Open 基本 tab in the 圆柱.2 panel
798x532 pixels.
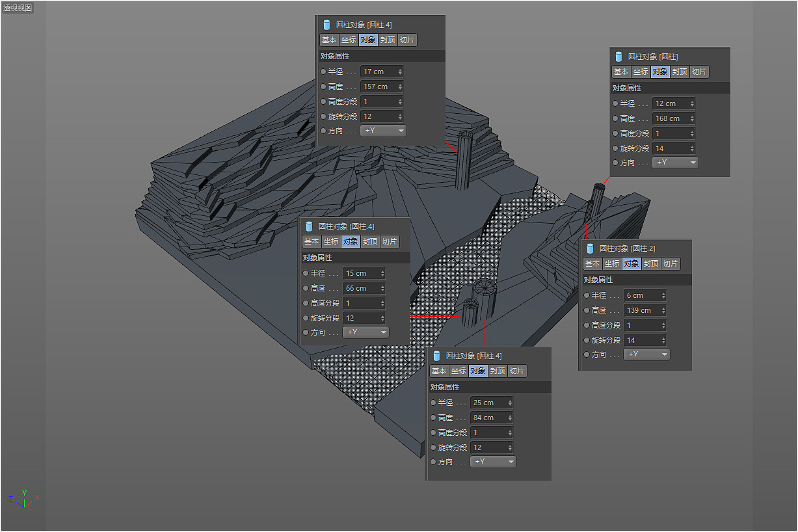click(x=592, y=263)
